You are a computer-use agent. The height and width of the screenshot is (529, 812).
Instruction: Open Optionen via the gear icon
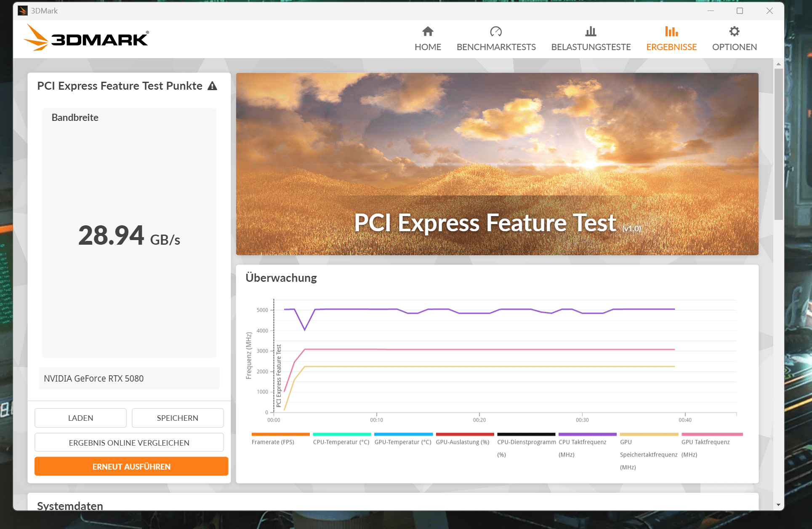pyautogui.click(x=734, y=32)
